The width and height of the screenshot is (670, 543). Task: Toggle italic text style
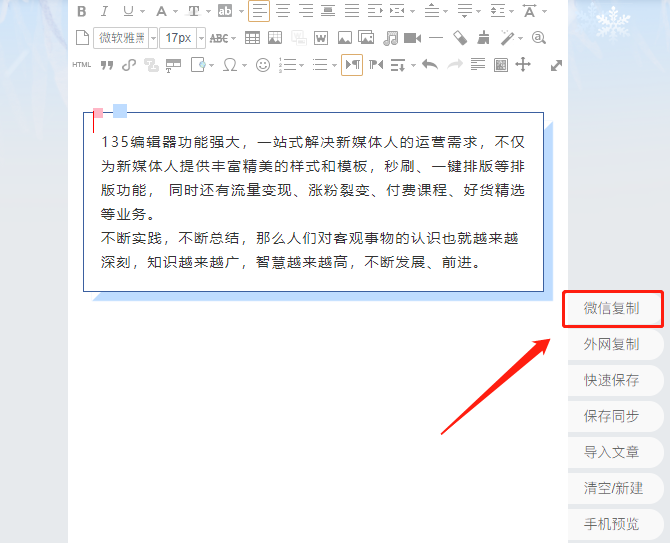[x=103, y=11]
